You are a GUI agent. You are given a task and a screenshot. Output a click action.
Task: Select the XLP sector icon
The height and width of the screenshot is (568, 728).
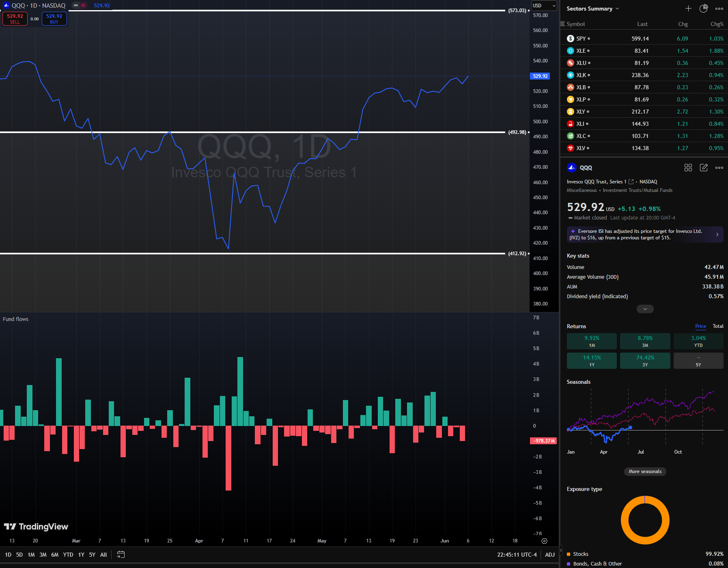click(571, 99)
